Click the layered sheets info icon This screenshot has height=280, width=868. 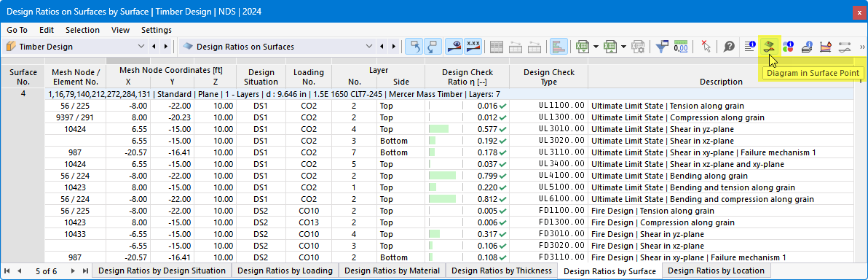click(807, 47)
